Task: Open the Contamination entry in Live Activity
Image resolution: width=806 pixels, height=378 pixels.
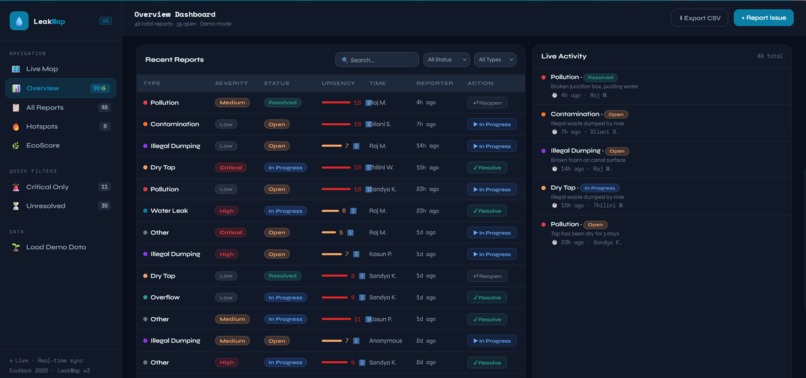Action: (662, 123)
